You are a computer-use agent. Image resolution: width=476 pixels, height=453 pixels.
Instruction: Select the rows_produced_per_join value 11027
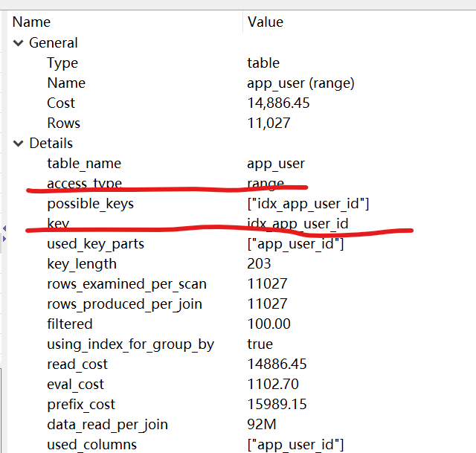tap(267, 304)
